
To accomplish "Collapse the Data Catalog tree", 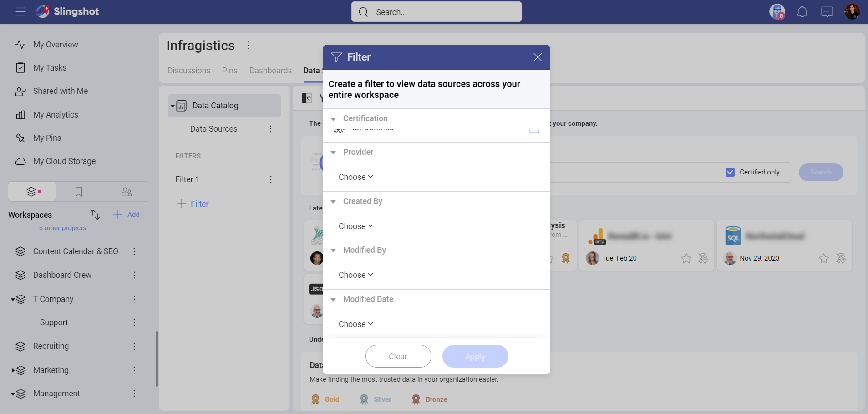I will tap(173, 106).
